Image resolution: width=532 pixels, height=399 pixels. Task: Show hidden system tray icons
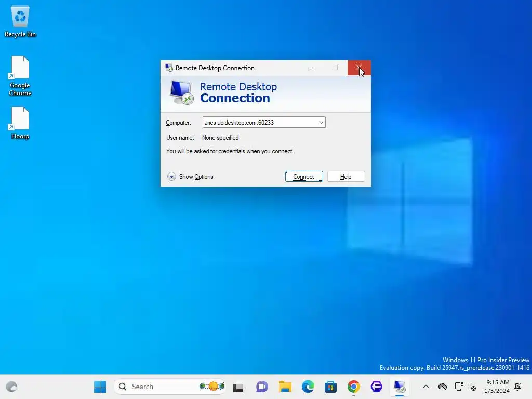426,387
